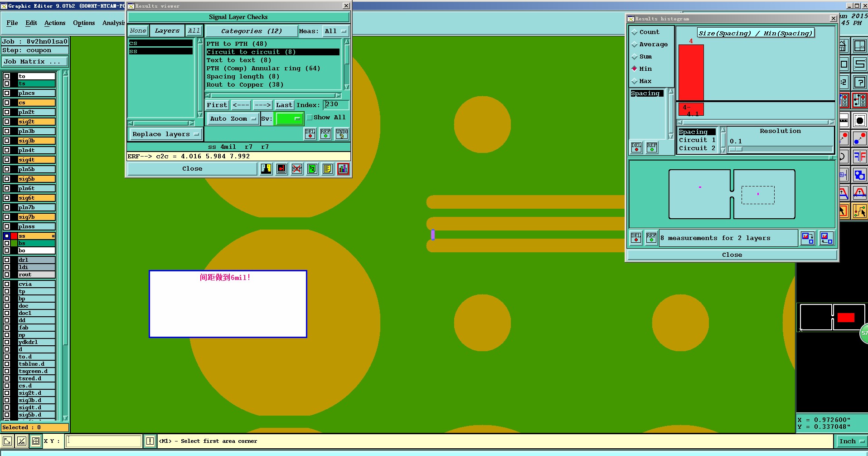Click the grid snap icon in bottom bar

(x=36, y=441)
